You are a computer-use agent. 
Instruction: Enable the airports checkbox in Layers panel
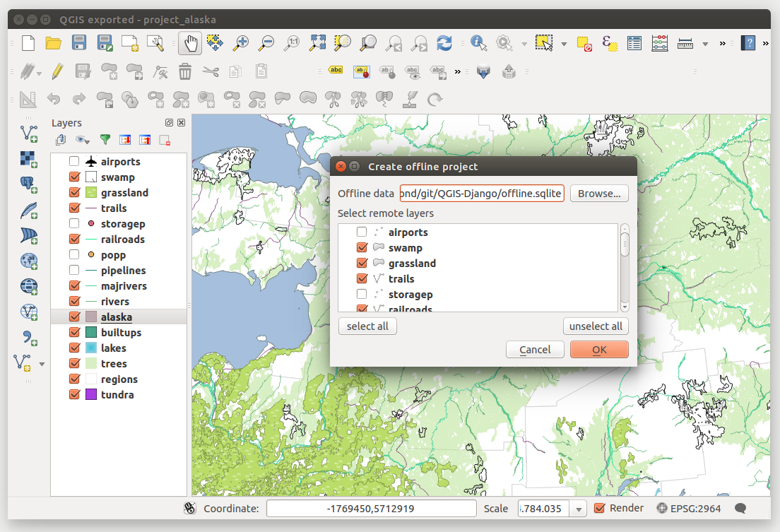pos(74,162)
